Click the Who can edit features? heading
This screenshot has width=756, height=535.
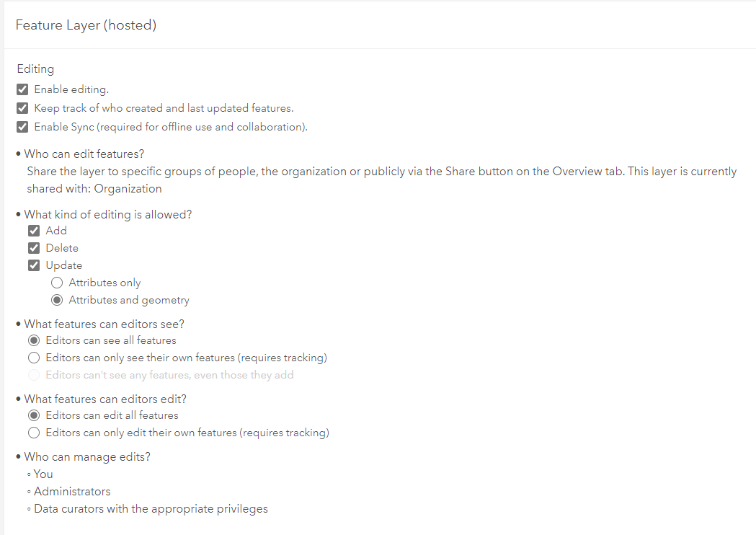84,154
